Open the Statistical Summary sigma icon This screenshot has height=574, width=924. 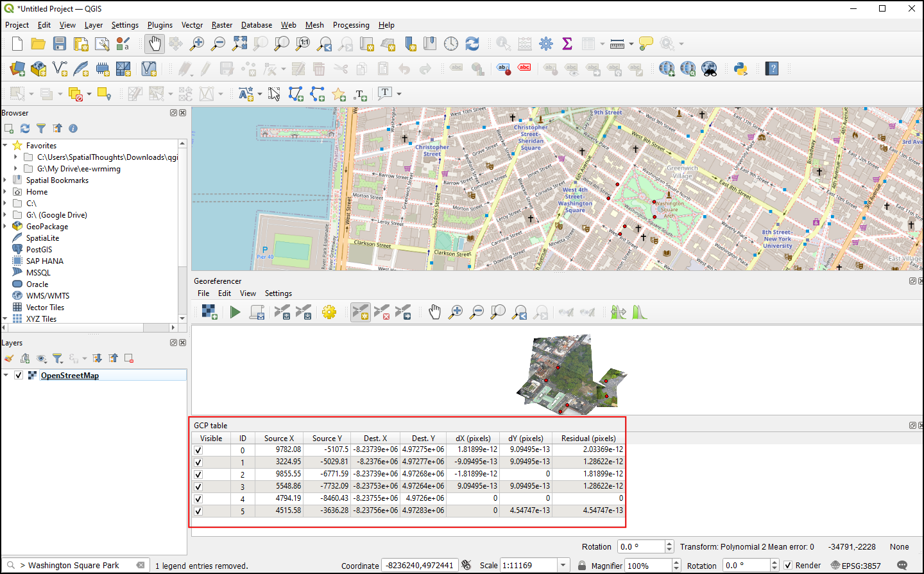coord(567,44)
